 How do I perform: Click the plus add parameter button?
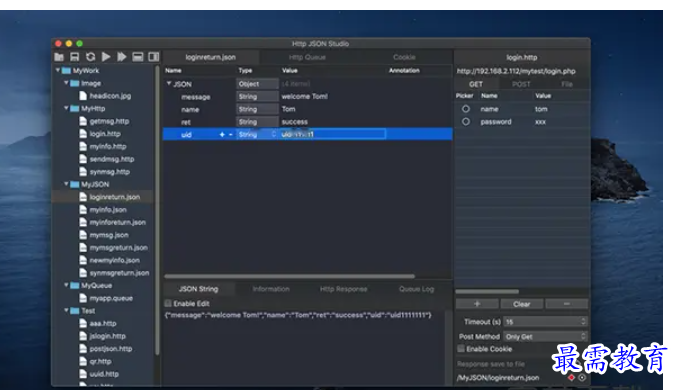[477, 304]
